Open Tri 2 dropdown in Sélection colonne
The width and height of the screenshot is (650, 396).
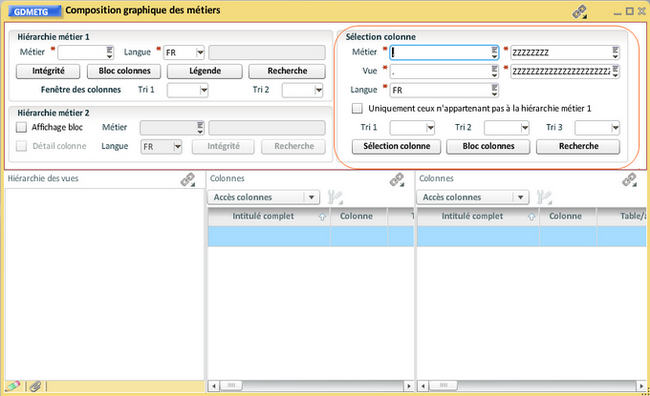524,128
